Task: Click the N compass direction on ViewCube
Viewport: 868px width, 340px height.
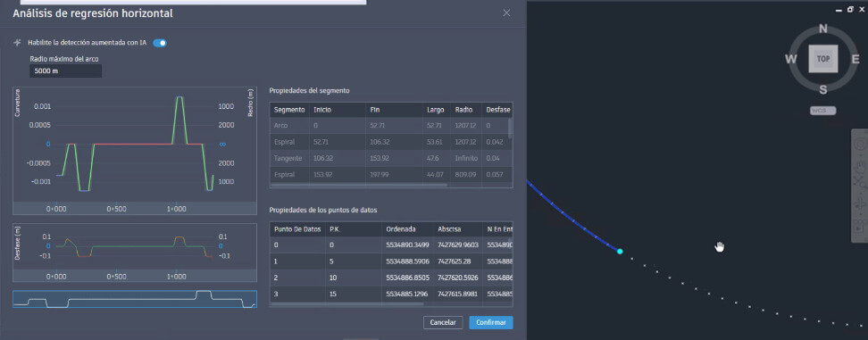Action: tap(823, 29)
